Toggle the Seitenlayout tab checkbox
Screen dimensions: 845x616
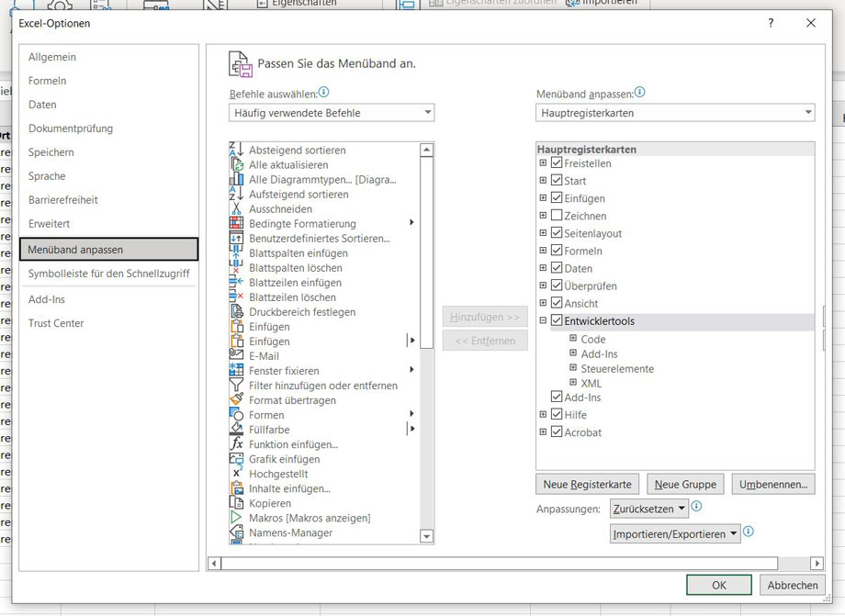557,233
